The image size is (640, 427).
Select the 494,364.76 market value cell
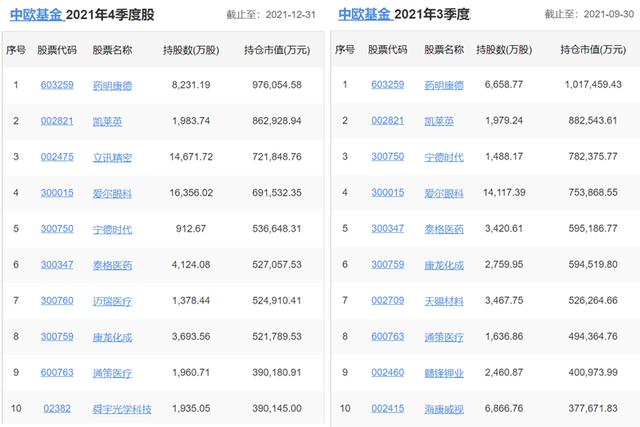click(593, 336)
